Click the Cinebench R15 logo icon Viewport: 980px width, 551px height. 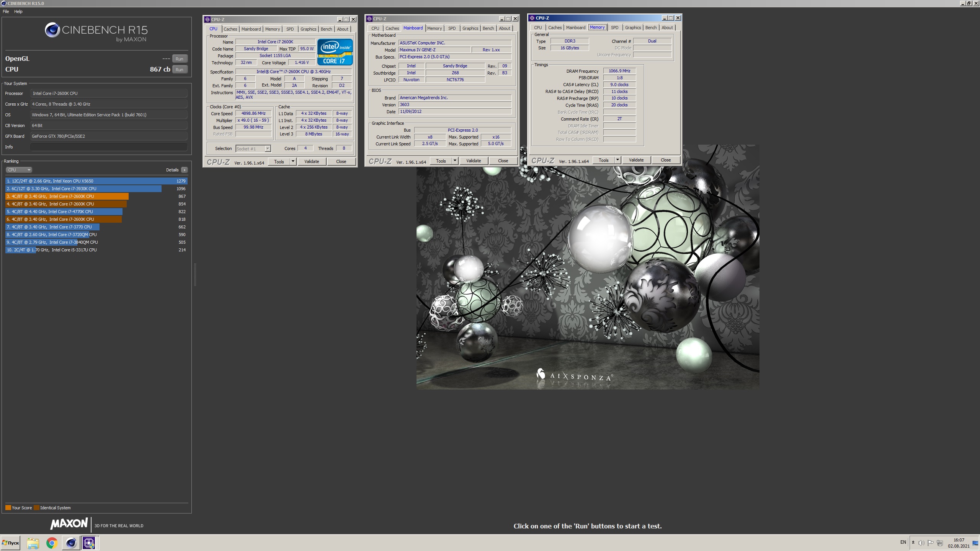coord(52,30)
